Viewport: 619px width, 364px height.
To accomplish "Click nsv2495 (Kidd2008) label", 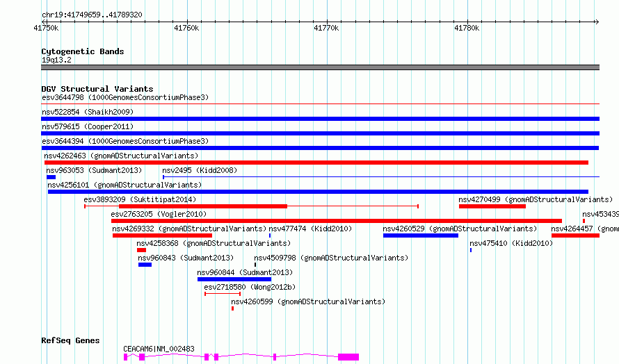I will (200, 170).
